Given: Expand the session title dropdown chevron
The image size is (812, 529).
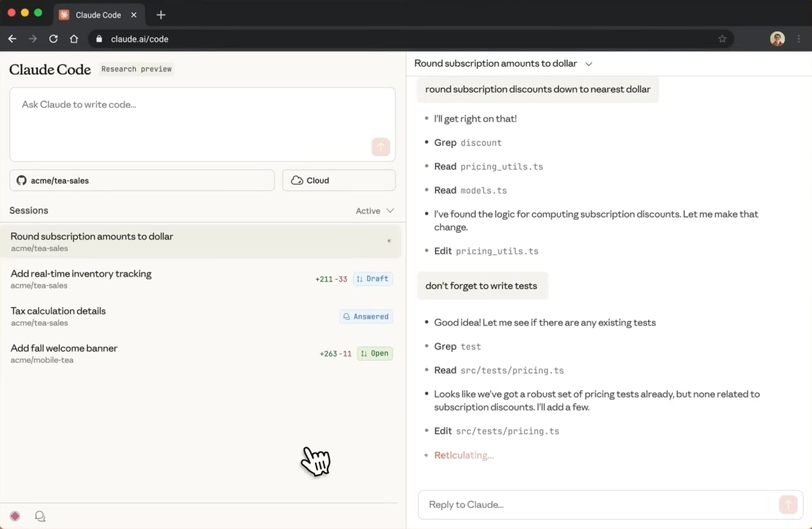Looking at the screenshot, I should coord(588,64).
